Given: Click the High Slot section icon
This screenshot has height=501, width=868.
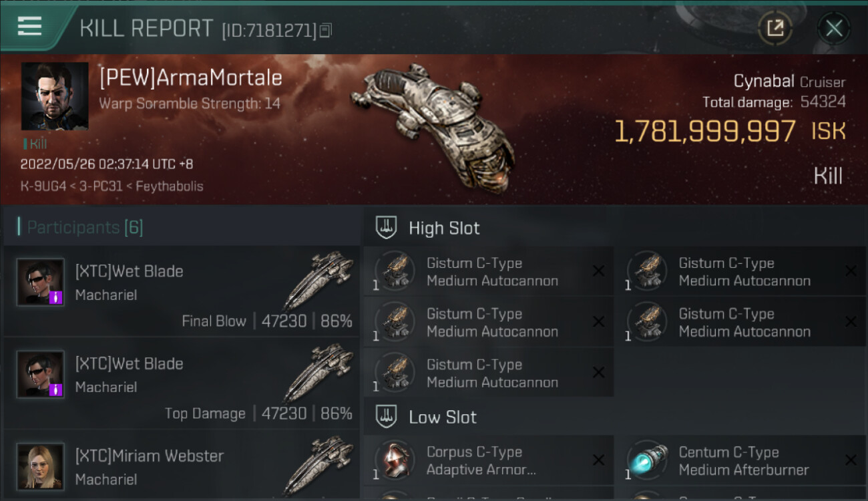Looking at the screenshot, I should click(x=387, y=227).
